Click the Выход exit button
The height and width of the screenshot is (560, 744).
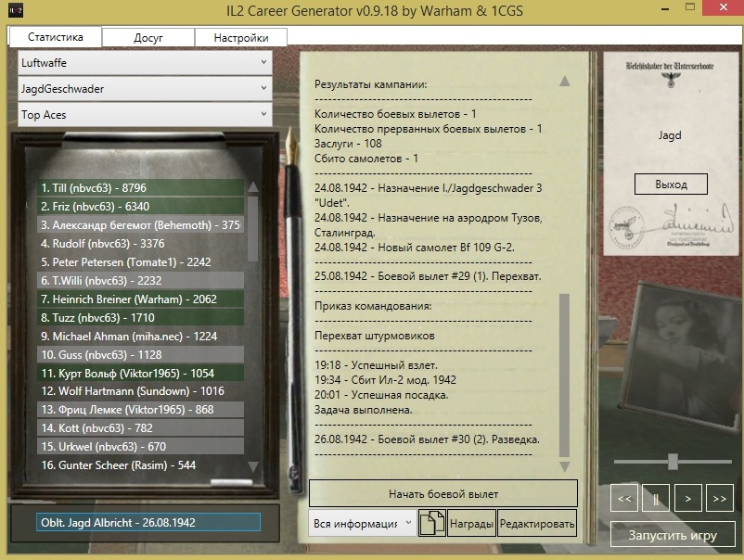(x=671, y=184)
